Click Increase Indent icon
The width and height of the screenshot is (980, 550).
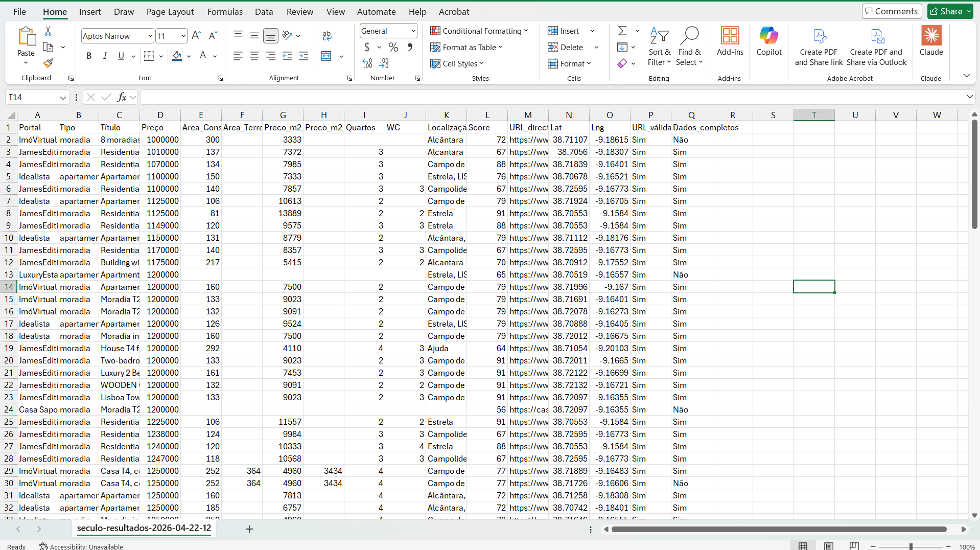304,56
